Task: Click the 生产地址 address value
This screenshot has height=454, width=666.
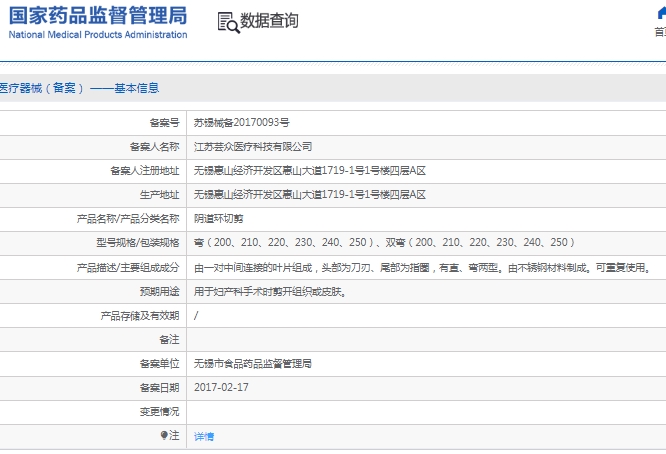Action: (x=310, y=195)
